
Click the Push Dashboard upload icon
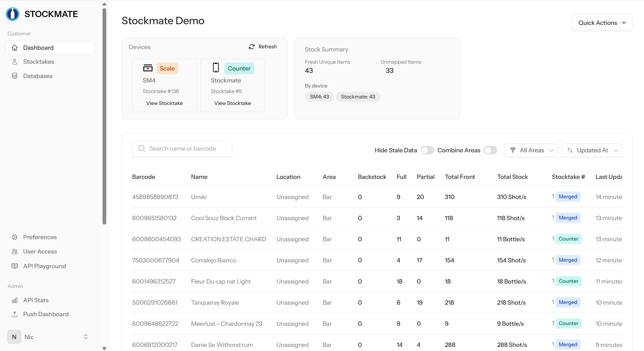click(15, 314)
